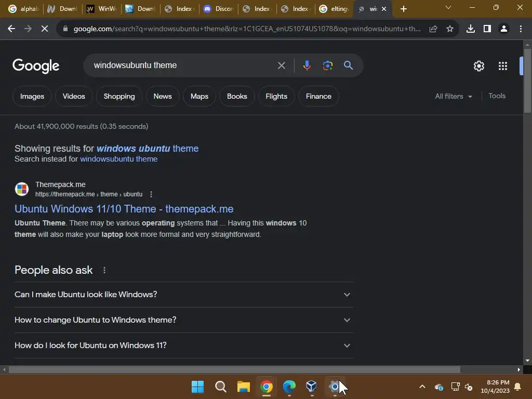Expand 'How do I look for Ubuntu on Windows 11?'
This screenshot has height=399, width=532.
tap(183, 345)
